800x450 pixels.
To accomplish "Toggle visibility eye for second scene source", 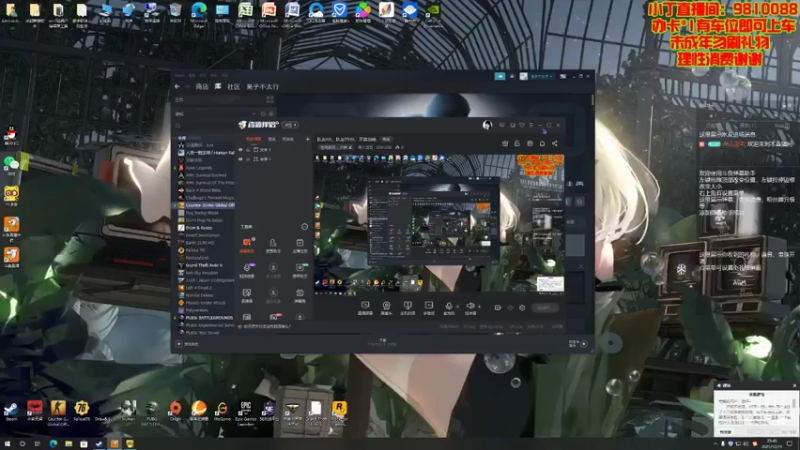I will (241, 159).
